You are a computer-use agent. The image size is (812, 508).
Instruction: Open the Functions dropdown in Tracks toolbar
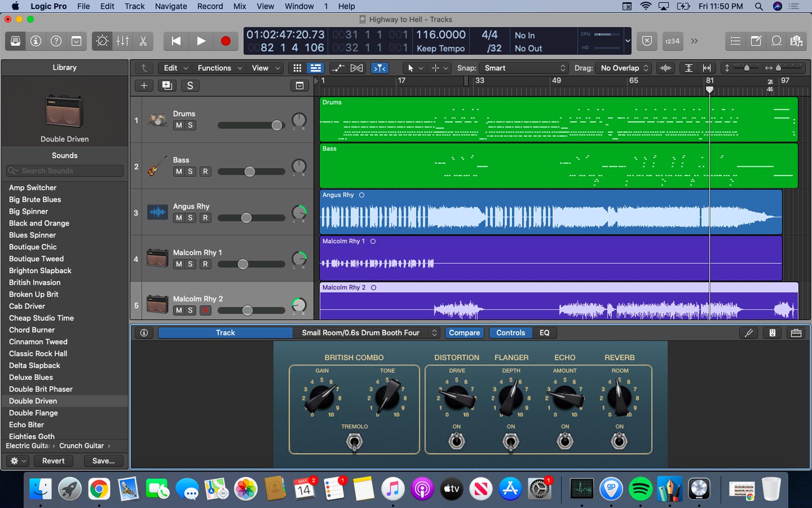tap(219, 68)
